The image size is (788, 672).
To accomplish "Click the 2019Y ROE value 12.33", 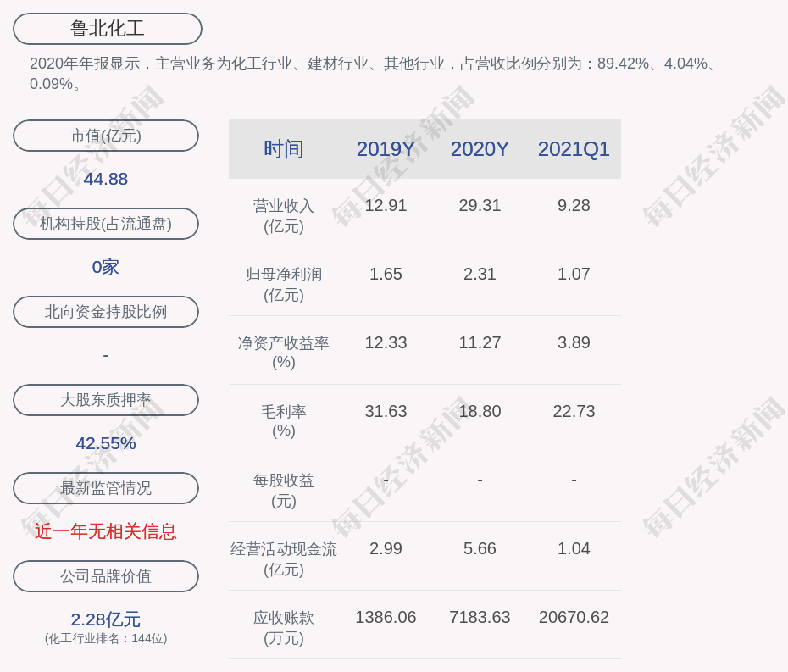I will (386, 343).
